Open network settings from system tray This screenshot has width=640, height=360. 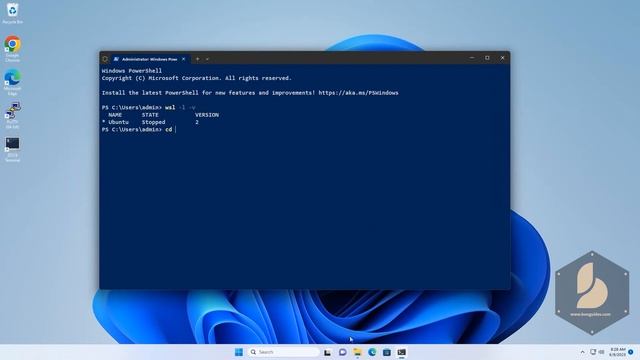point(593,352)
